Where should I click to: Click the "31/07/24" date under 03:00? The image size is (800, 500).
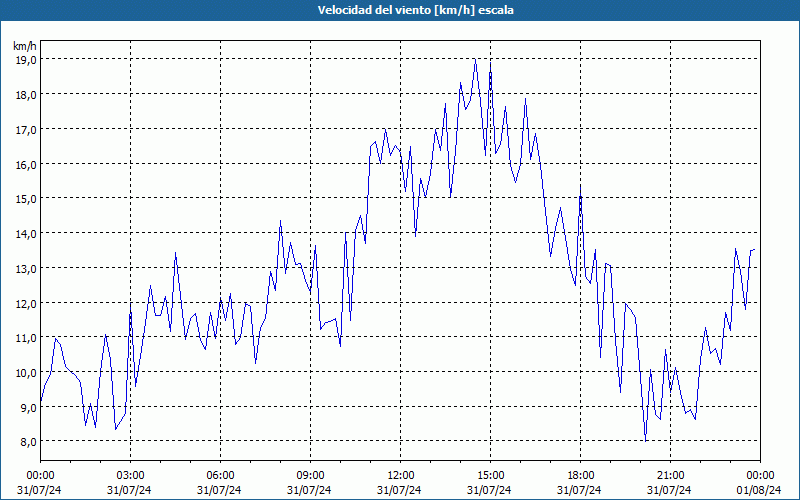click(x=129, y=490)
